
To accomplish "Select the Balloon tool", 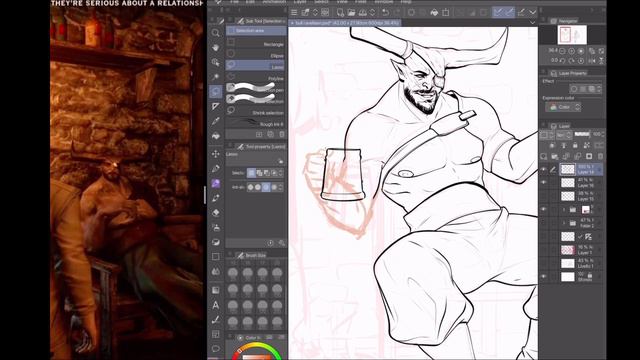I will (x=216, y=349).
